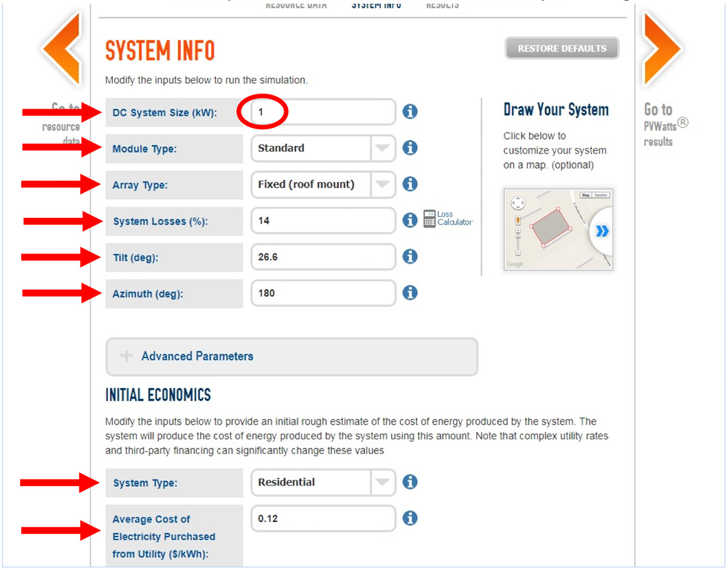Click info icon next to Azimuth field
The height and width of the screenshot is (570, 728).
[410, 293]
